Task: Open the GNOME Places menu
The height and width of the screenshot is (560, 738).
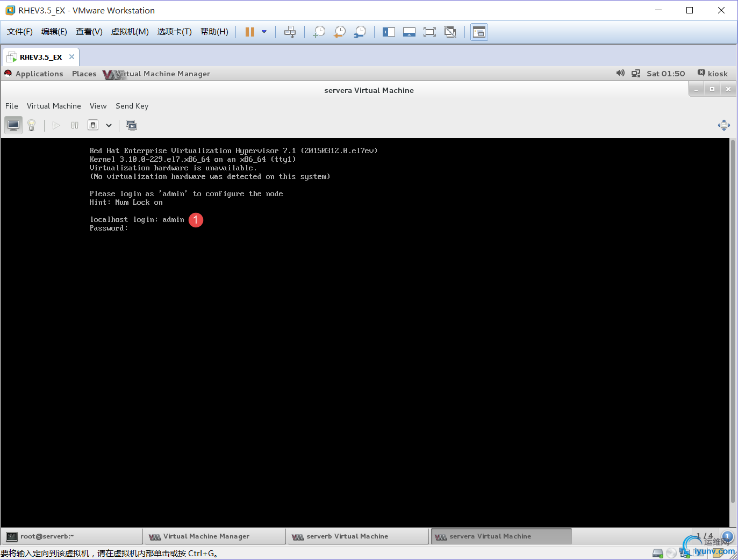Action: [x=84, y=74]
